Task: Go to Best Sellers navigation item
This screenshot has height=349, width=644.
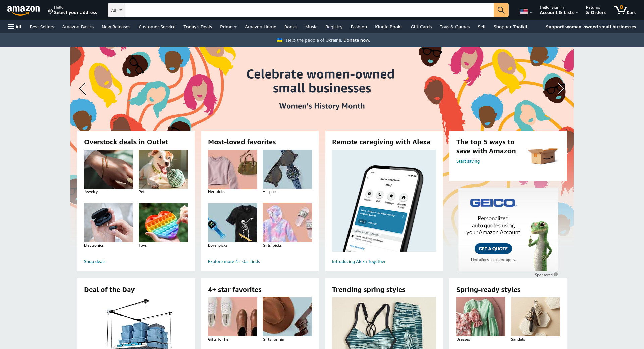Action: pos(42,27)
